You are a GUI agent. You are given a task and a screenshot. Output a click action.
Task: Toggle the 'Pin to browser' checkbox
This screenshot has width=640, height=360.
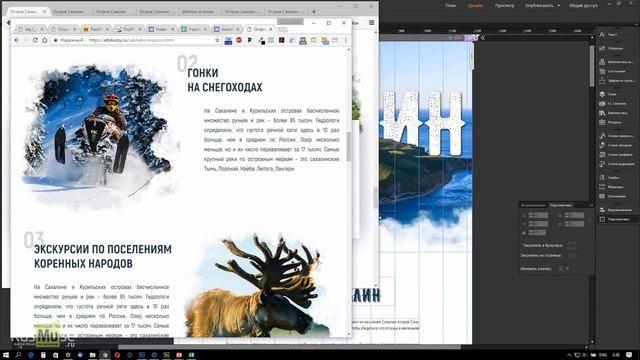tap(571, 245)
